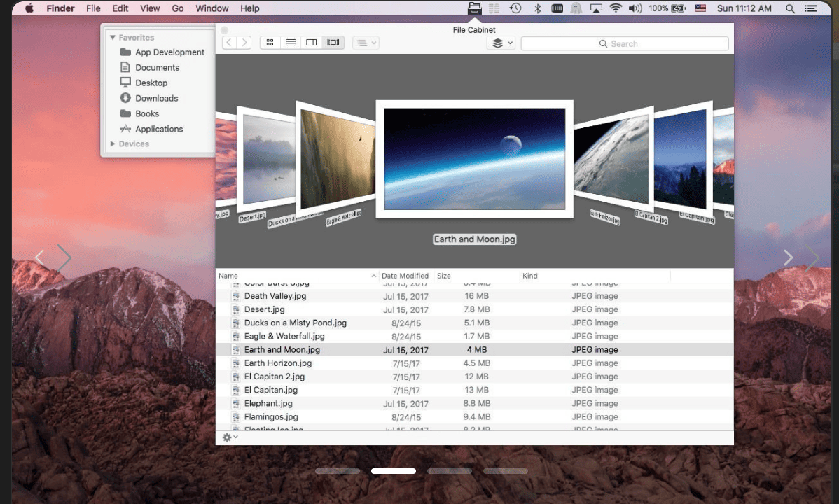This screenshot has height=504, width=839.
Task: Select the El Capitan 2 cover flow image
Action: pos(684,159)
